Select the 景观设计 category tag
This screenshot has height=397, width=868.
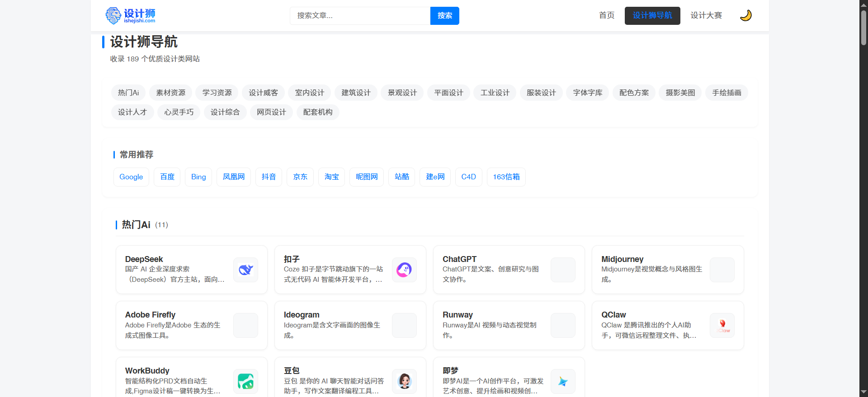tap(402, 93)
